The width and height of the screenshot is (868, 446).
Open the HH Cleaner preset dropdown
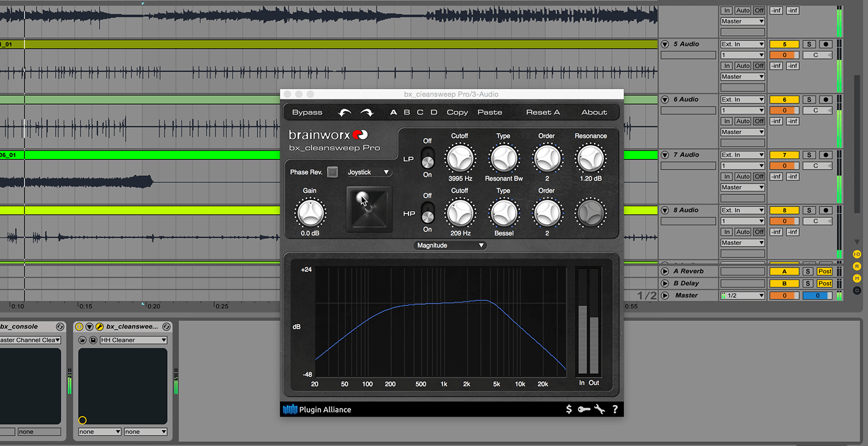tap(134, 340)
